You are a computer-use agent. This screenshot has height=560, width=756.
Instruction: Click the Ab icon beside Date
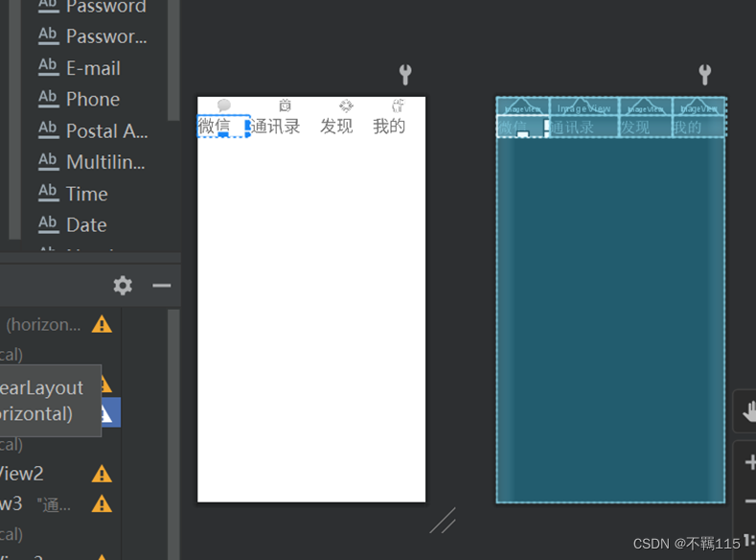[48, 223]
